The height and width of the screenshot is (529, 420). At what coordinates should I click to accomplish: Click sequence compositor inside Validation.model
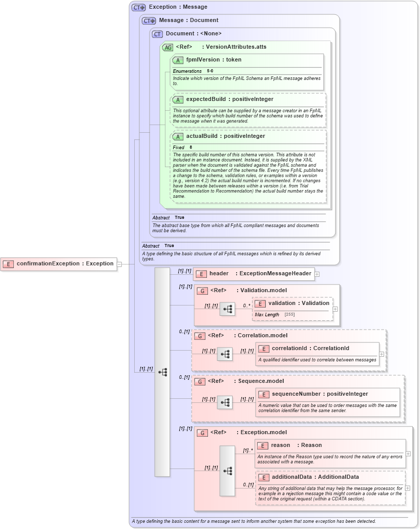(x=227, y=309)
